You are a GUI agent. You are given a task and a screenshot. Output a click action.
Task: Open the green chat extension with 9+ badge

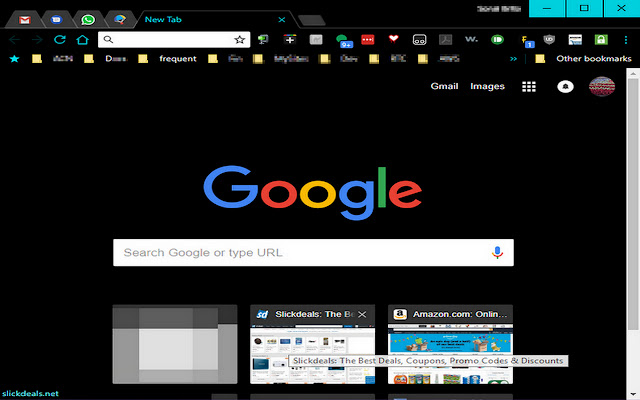[343, 40]
